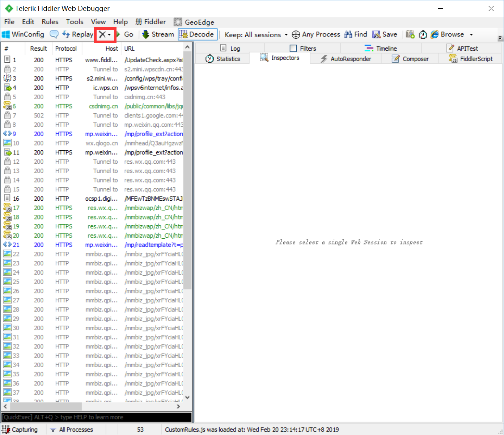Click the comment speech-bubble icon
The height and width of the screenshot is (435, 504).
coord(54,34)
